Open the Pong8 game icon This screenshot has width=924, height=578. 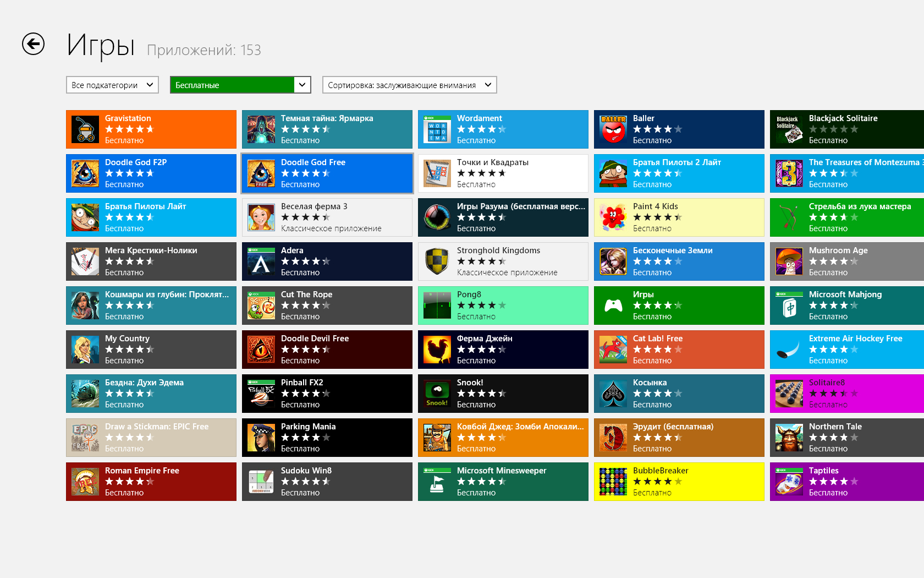pyautogui.click(x=437, y=306)
